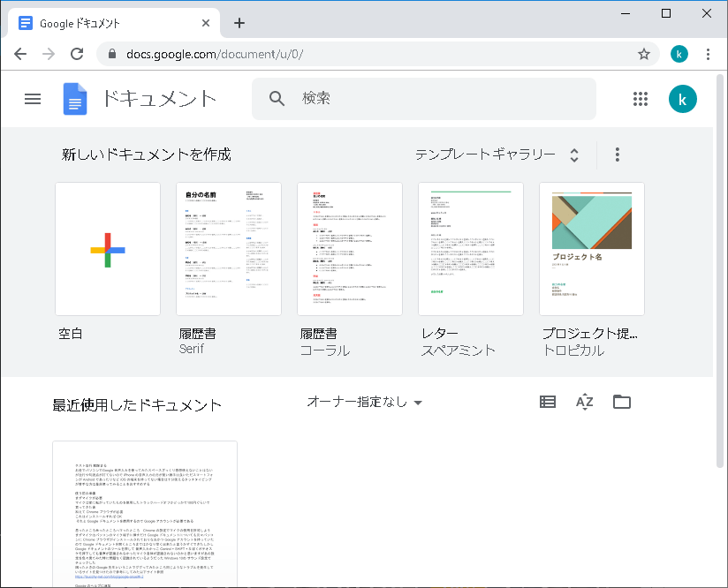Open a new browser tab
Image resolution: width=728 pixels, height=588 pixels.
coord(239,23)
